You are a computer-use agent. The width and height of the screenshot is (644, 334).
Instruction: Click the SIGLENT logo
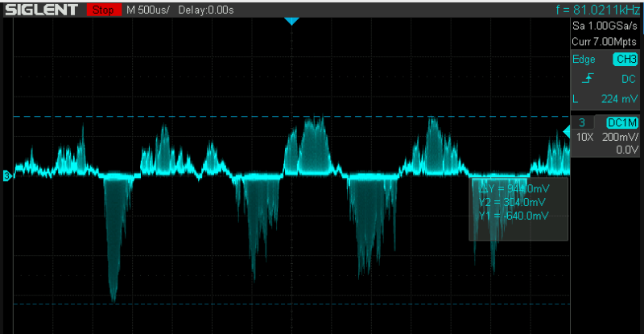[40, 10]
